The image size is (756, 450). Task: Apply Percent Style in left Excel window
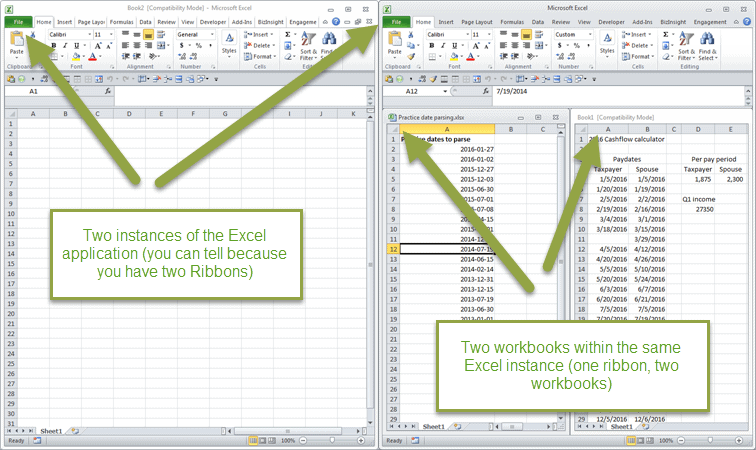coord(198,45)
